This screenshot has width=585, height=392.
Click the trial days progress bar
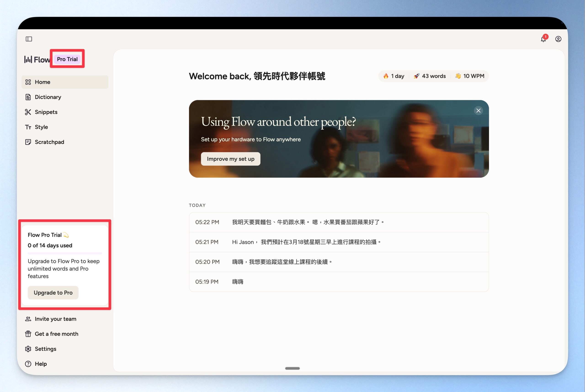point(64,253)
